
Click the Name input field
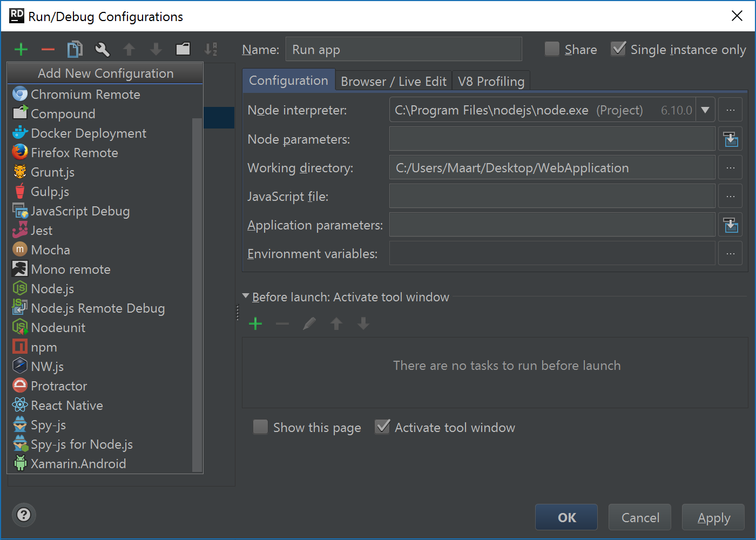[403, 49]
